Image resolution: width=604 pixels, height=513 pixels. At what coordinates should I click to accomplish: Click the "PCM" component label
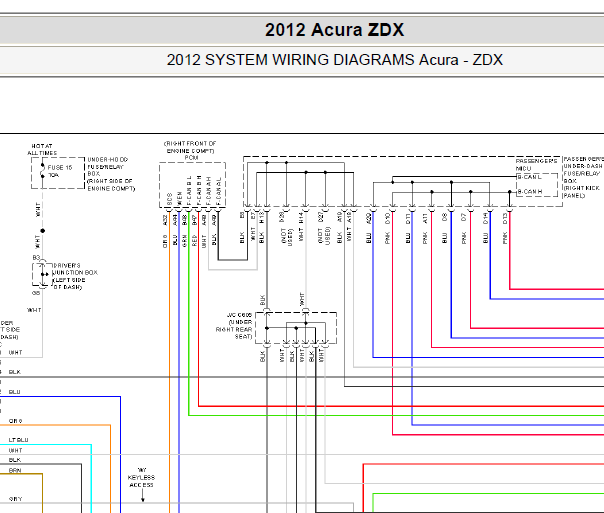click(191, 158)
